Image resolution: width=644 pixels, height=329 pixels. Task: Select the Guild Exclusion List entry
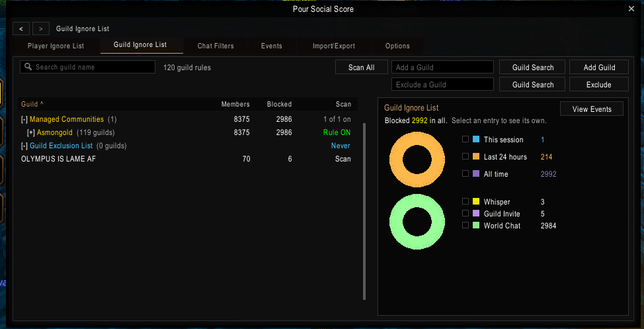(x=61, y=146)
